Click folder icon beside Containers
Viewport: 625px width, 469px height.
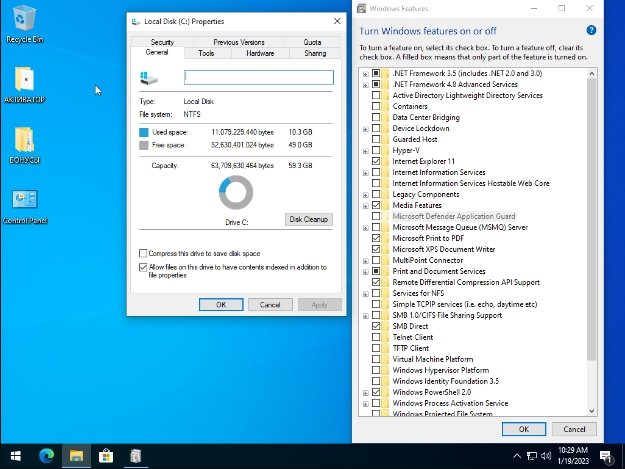pos(385,106)
